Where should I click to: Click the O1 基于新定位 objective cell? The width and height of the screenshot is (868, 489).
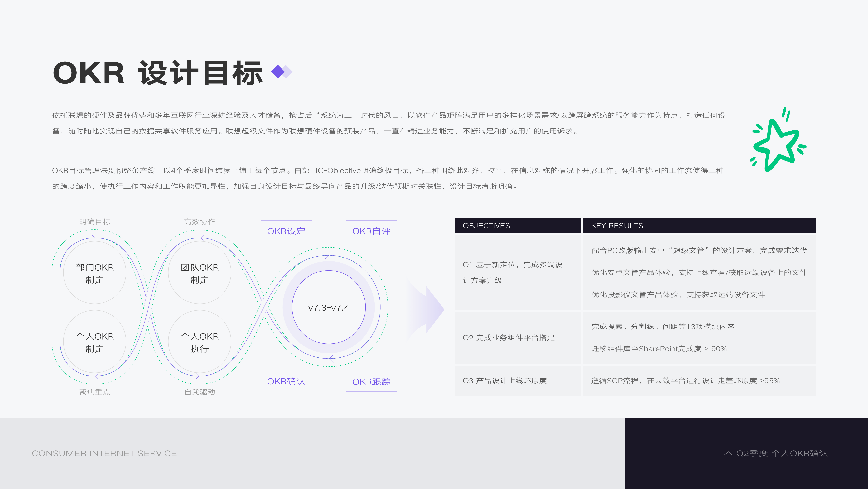(518, 272)
